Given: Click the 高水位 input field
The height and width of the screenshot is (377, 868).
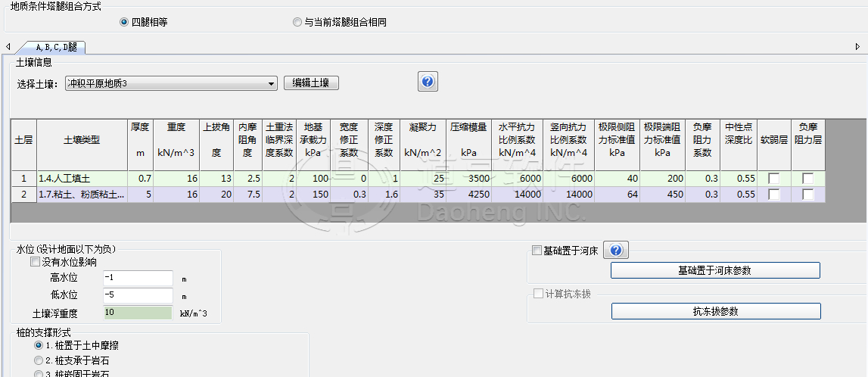Looking at the screenshot, I should [x=138, y=279].
